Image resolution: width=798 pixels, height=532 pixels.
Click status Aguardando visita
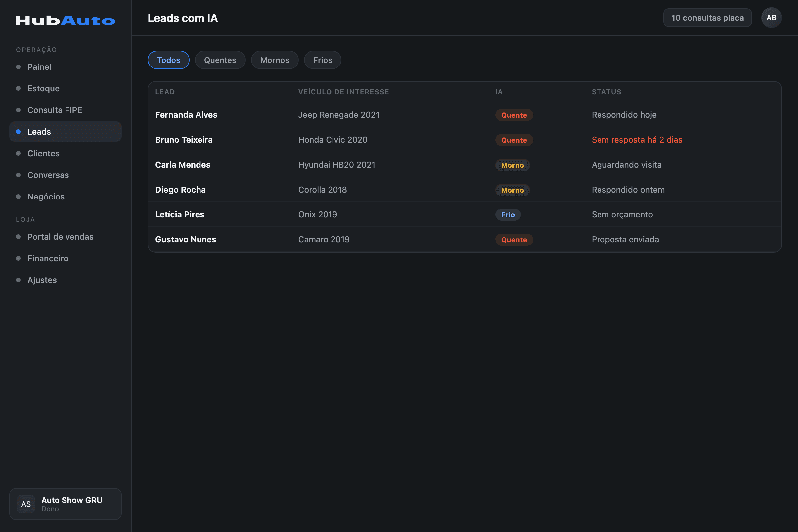[x=627, y=165]
